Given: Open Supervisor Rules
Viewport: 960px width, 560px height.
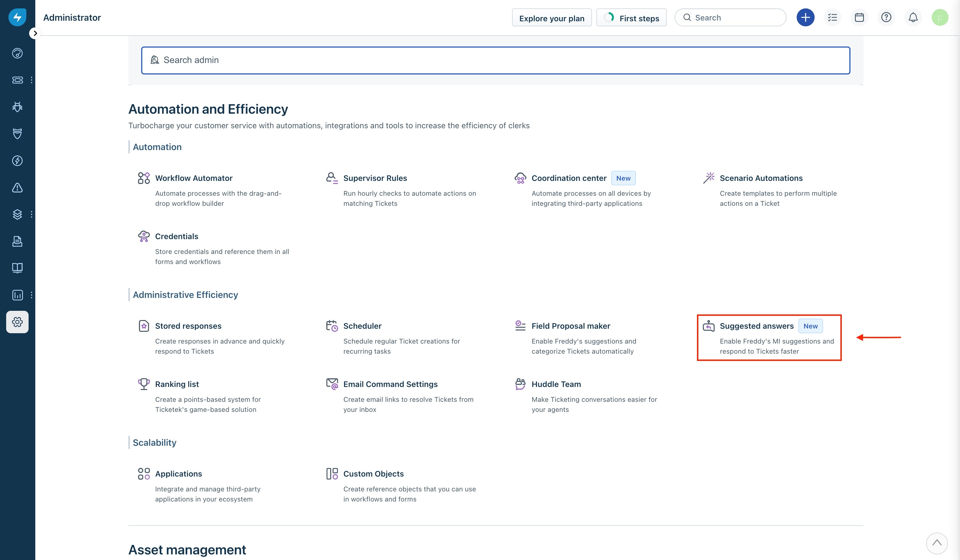Looking at the screenshot, I should tap(375, 178).
